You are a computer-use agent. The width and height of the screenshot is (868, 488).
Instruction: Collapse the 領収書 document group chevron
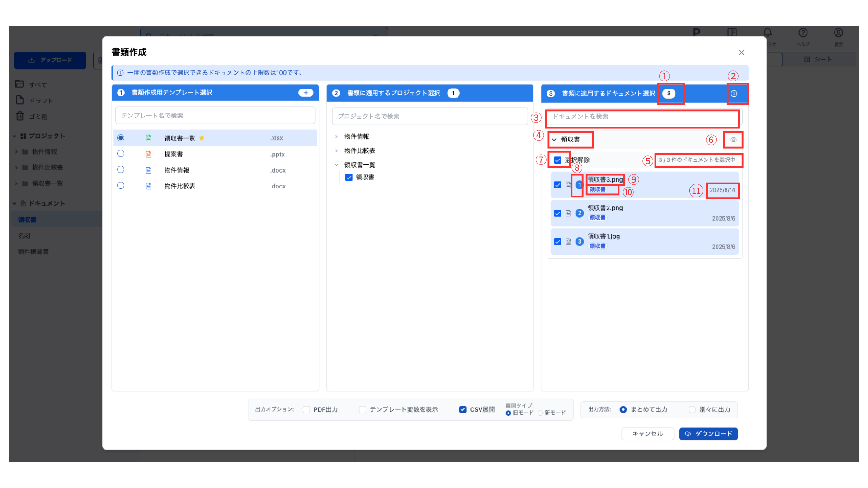554,140
